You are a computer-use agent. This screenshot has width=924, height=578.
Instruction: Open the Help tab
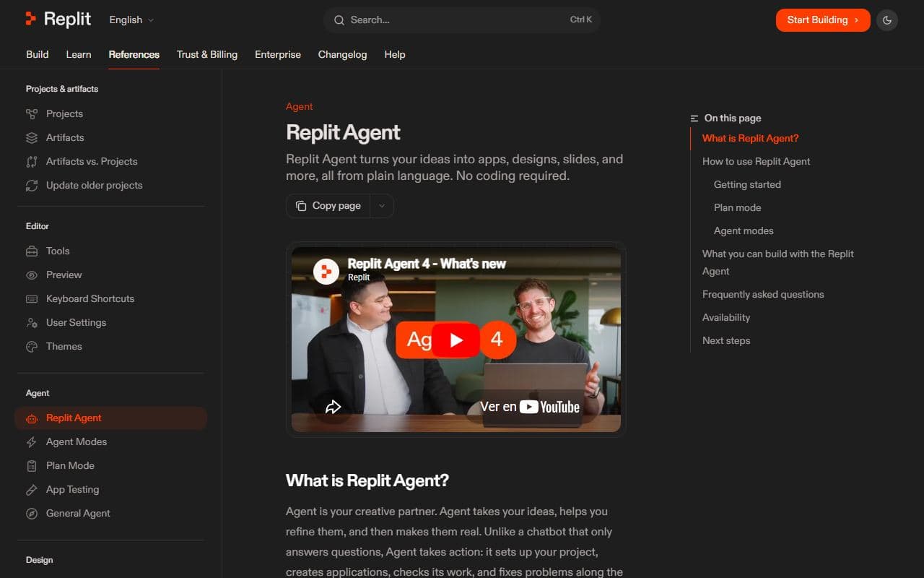pos(395,54)
